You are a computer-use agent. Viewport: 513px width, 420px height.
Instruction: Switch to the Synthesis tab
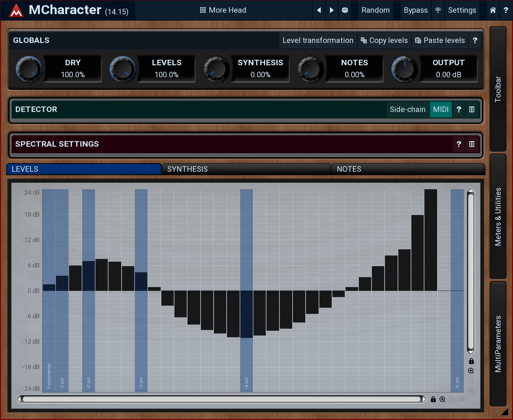click(x=246, y=169)
